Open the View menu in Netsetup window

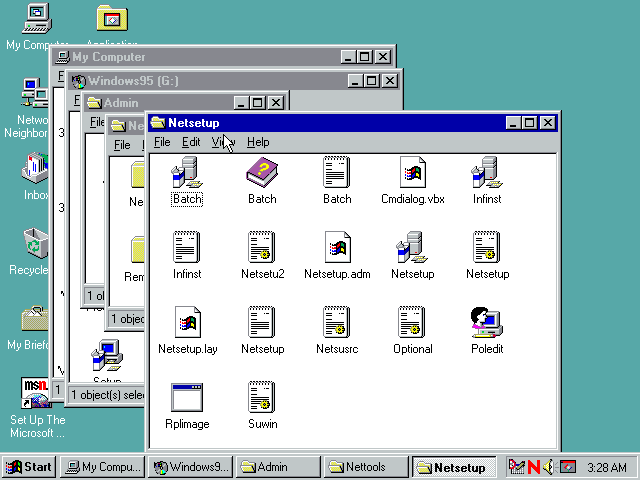(223, 142)
